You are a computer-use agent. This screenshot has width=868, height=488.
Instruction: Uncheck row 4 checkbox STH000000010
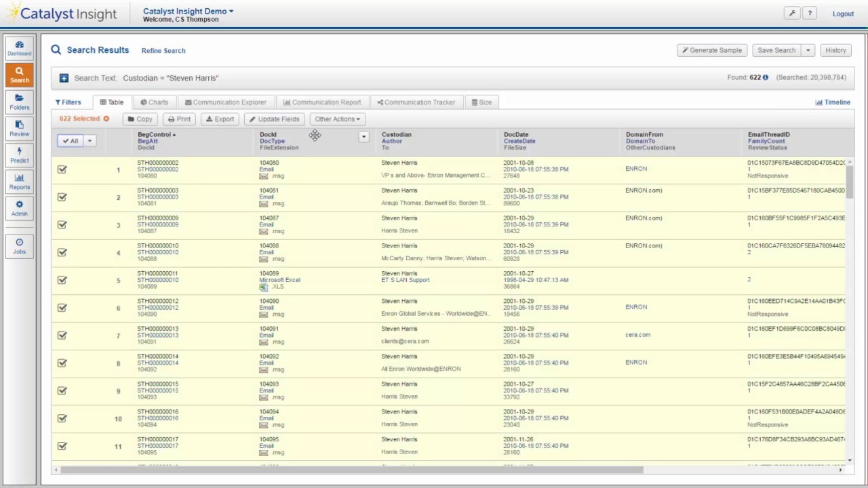pos(62,252)
